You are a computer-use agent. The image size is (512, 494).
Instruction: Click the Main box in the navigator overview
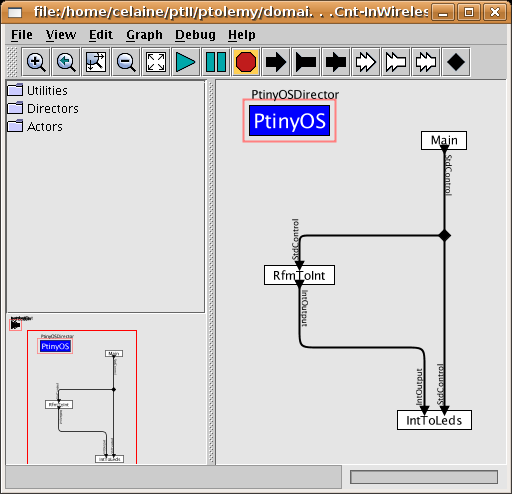pos(114,353)
